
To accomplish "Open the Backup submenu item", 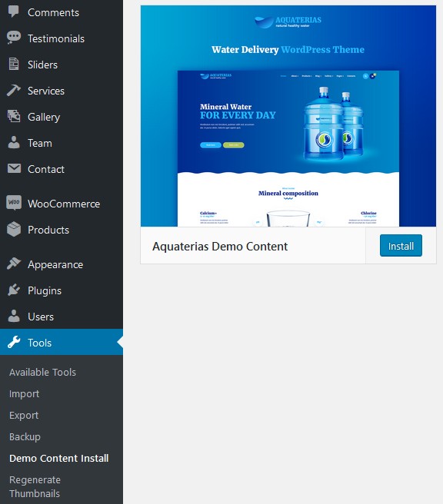I will point(25,437).
